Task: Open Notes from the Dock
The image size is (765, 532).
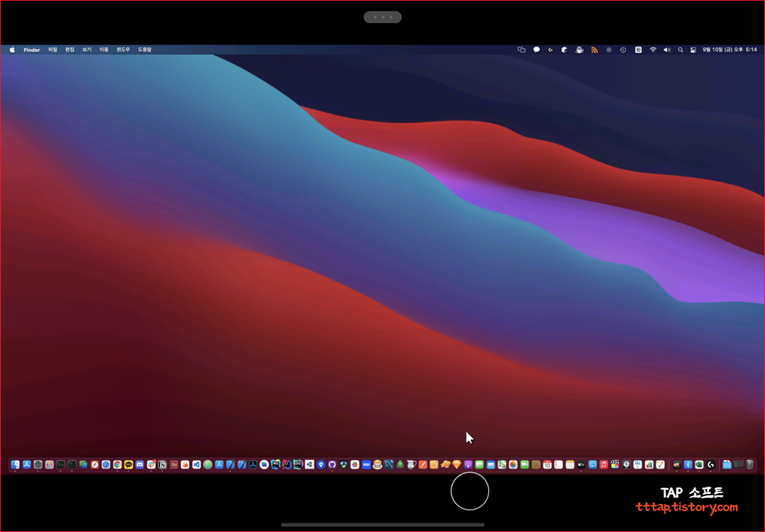Action: point(570,464)
